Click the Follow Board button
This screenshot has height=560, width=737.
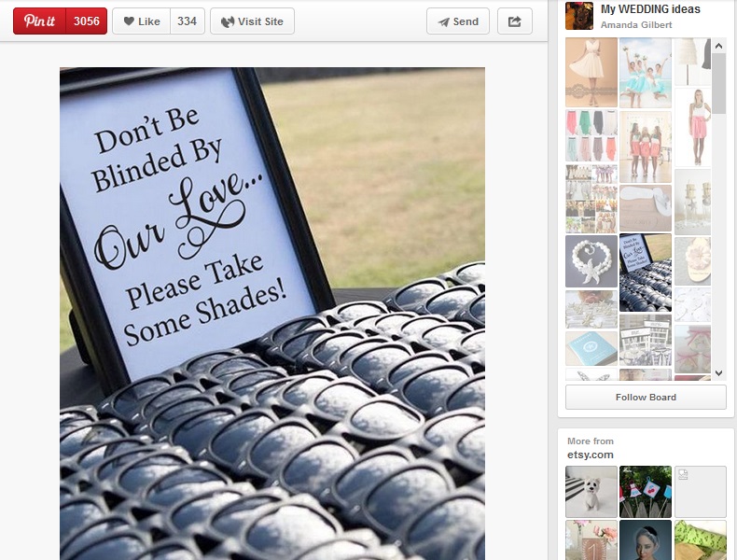coord(646,397)
